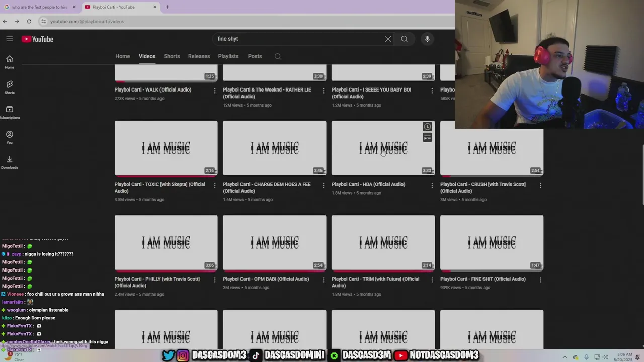Open a new browser tab with plus

tap(167, 7)
